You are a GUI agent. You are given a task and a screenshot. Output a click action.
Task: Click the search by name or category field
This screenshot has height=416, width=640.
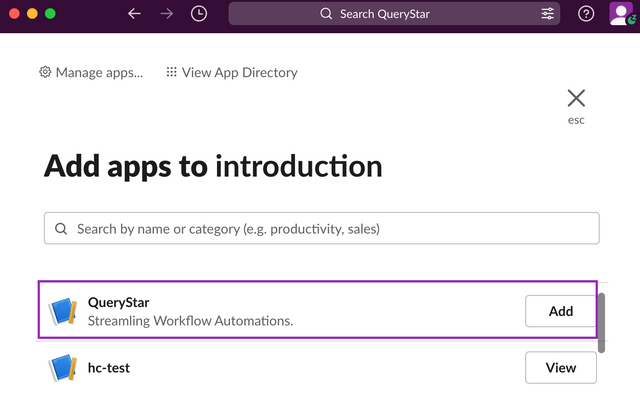coord(330,229)
